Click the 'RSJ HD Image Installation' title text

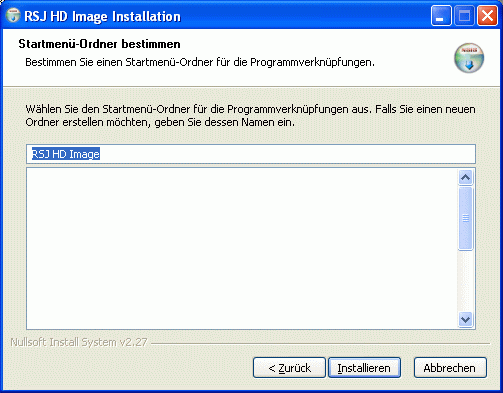click(103, 16)
